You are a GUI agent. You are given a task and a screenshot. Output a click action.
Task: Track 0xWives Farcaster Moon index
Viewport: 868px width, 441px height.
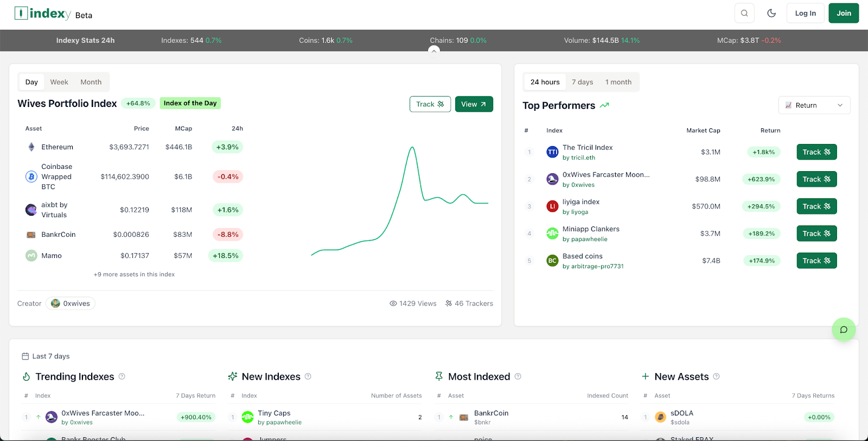816,179
